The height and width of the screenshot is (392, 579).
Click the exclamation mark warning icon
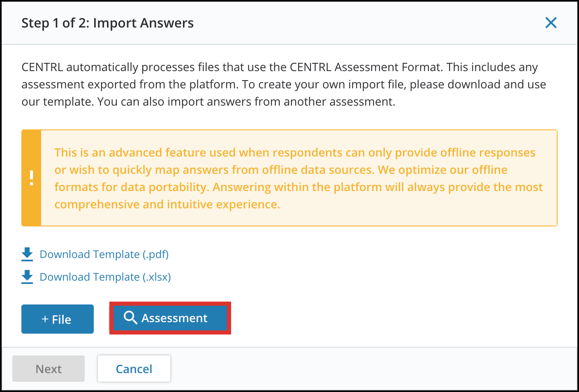[x=31, y=178]
